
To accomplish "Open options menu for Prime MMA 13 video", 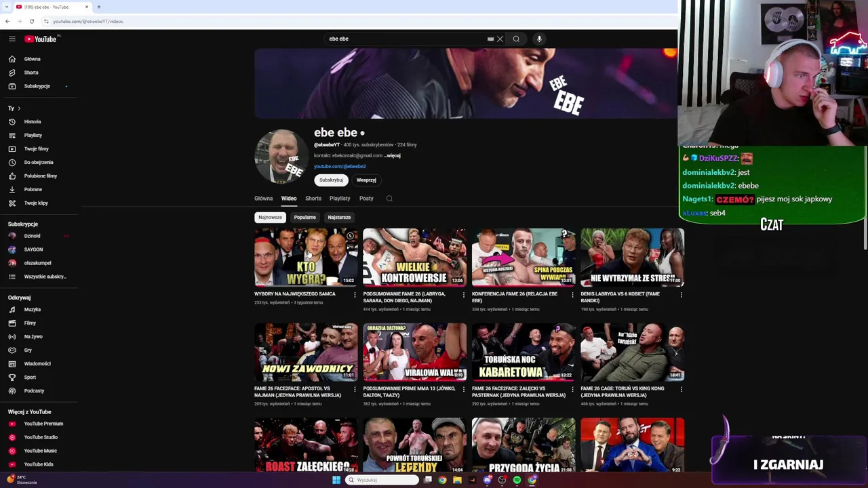I will coord(464,389).
